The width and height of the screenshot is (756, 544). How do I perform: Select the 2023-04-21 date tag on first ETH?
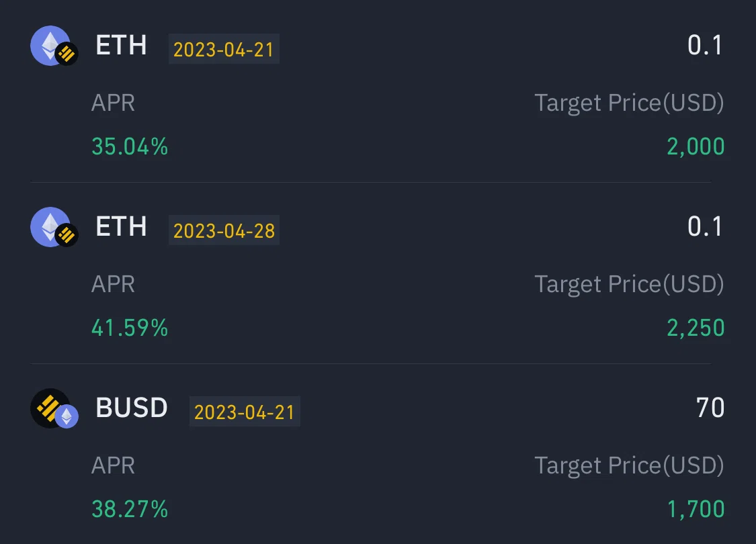[x=224, y=49]
